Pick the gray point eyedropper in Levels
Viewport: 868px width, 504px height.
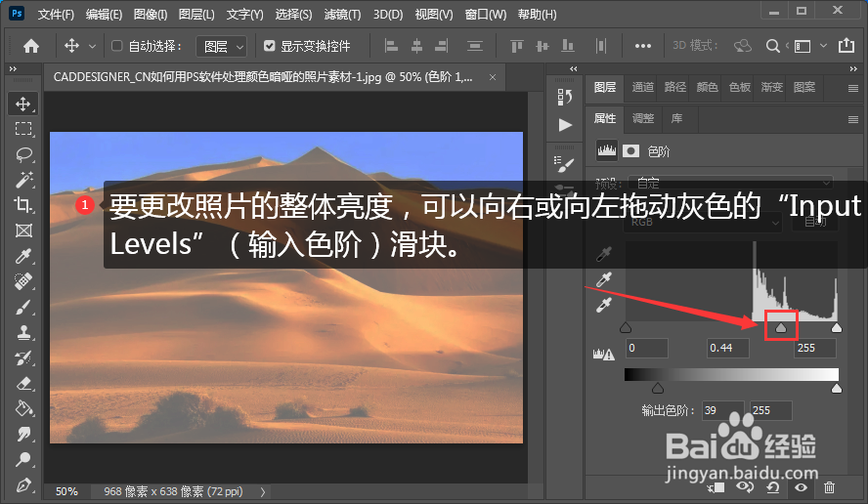pyautogui.click(x=604, y=279)
